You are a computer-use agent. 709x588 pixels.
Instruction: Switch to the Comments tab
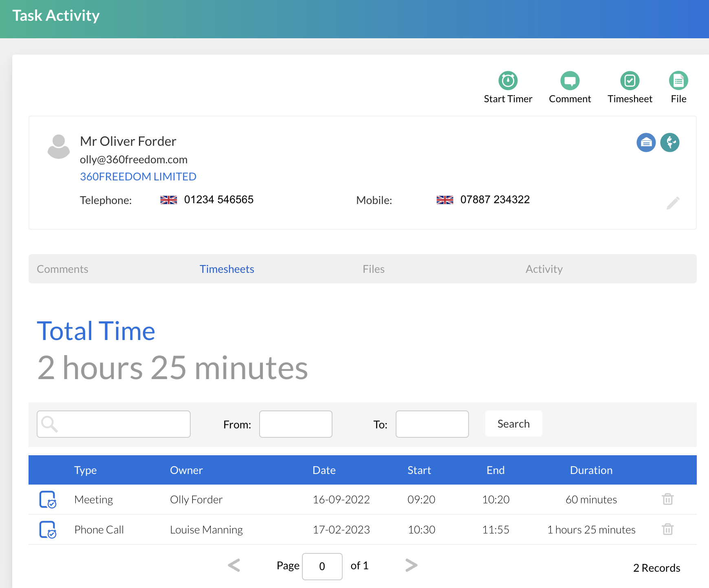62,269
